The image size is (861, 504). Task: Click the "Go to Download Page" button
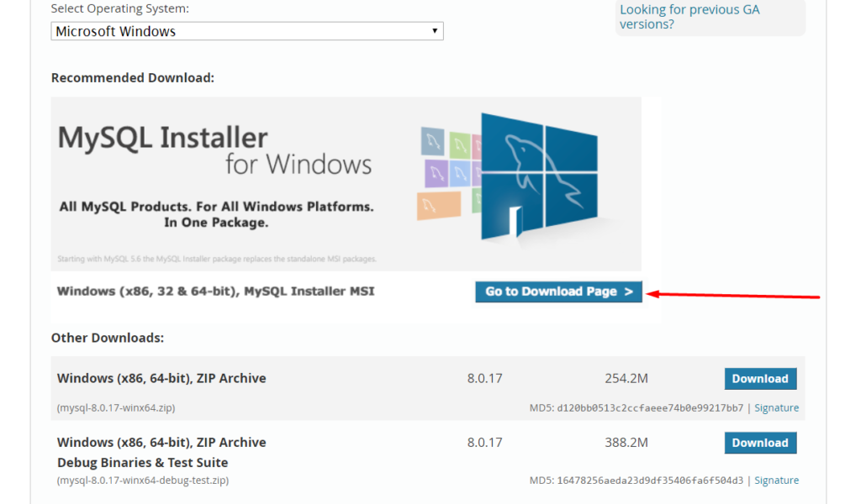pos(557,291)
